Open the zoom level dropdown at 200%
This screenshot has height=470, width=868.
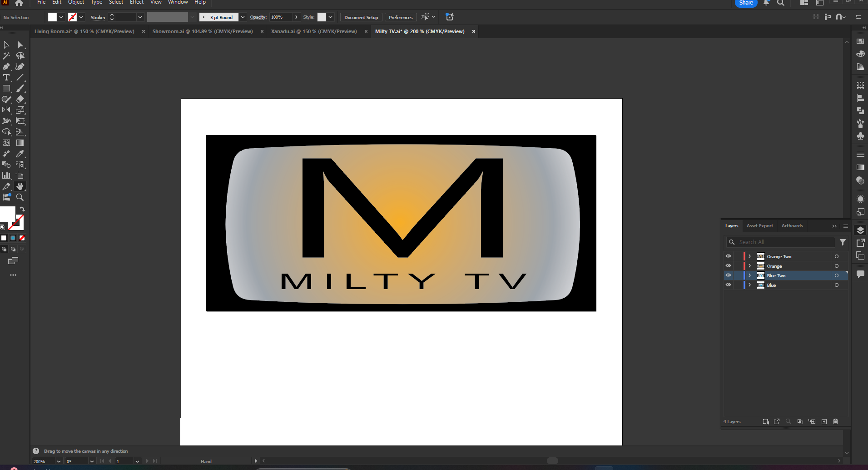pyautogui.click(x=58, y=461)
